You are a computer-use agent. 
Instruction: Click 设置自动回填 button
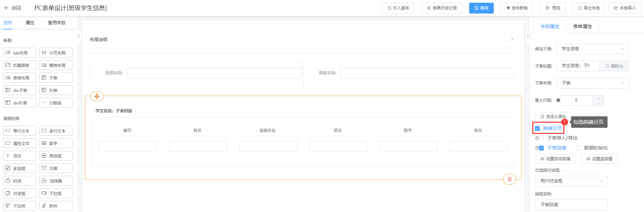(x=555, y=159)
